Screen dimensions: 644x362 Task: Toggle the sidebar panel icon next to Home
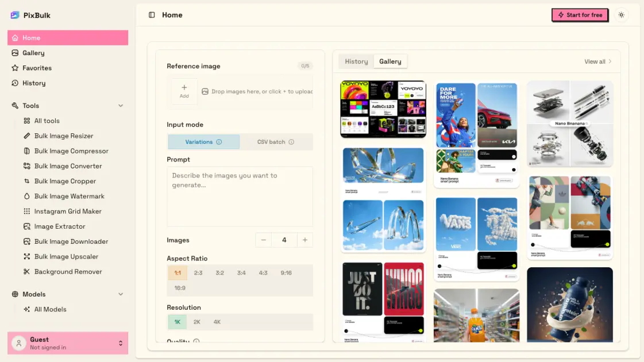(x=152, y=15)
